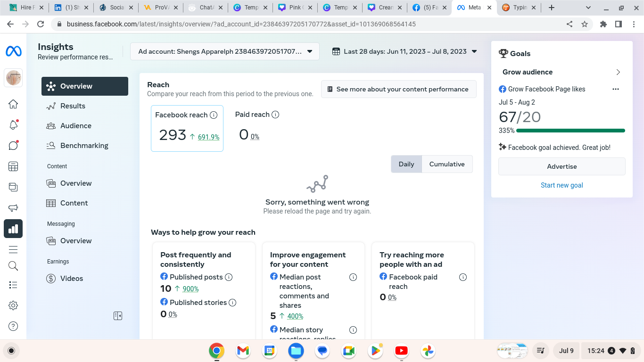Open Overview in Insights navigation
Screen dimensions: 644x362
point(85,86)
